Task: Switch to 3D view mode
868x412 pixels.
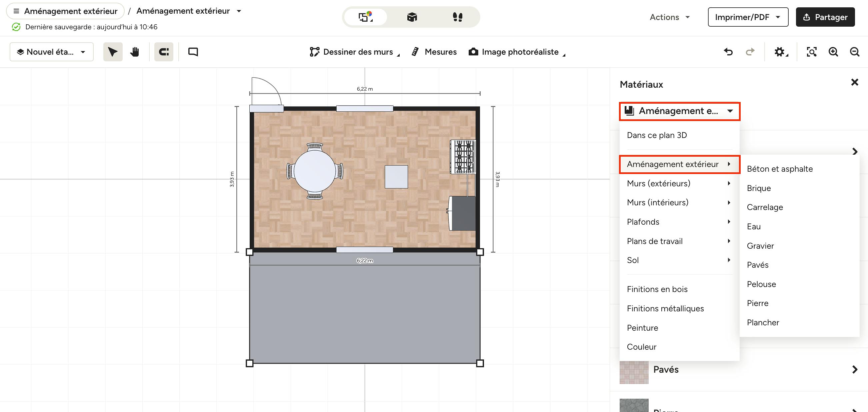Action: coord(412,17)
